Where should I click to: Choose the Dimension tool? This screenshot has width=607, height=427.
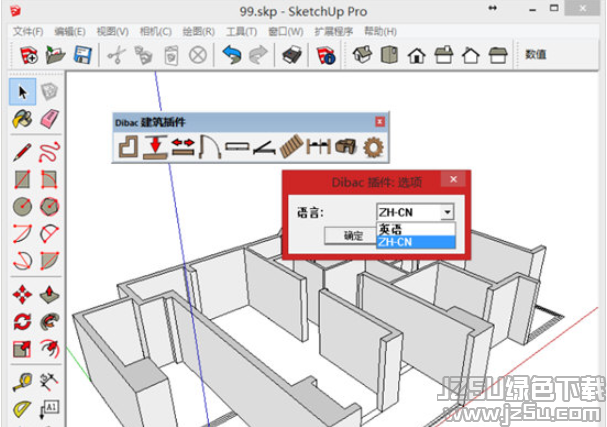click(50, 382)
